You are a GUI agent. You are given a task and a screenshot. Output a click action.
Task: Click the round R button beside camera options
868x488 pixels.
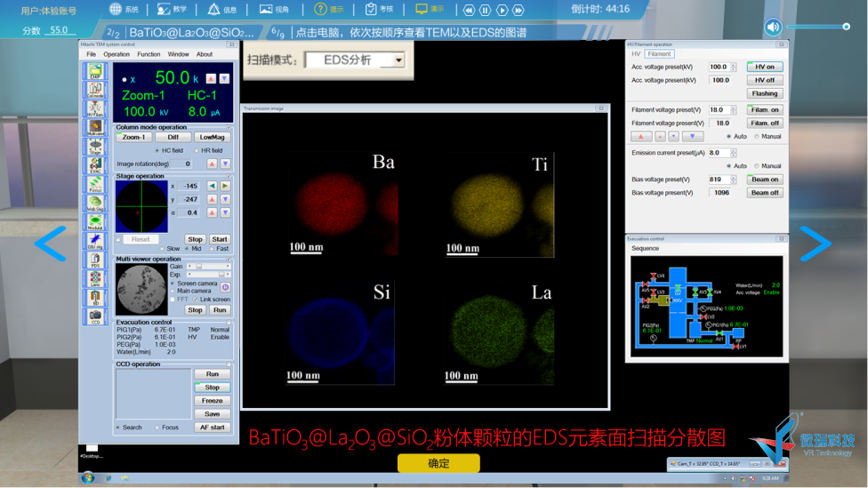tap(225, 287)
